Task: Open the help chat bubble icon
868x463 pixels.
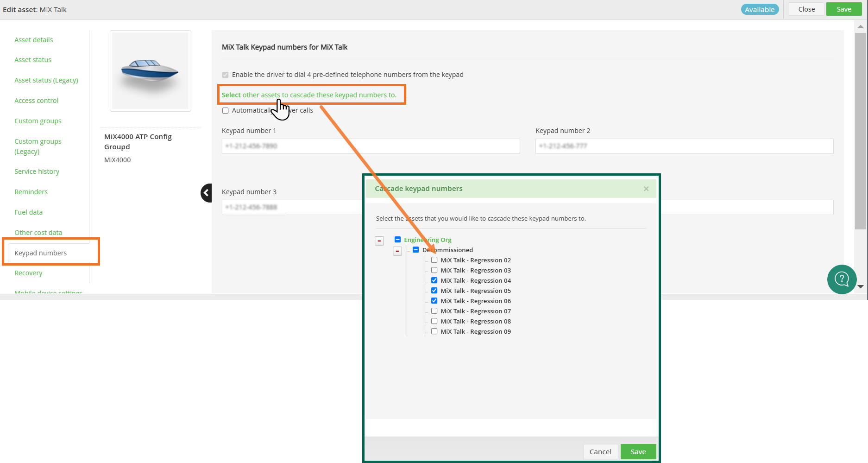Action: [x=842, y=279]
